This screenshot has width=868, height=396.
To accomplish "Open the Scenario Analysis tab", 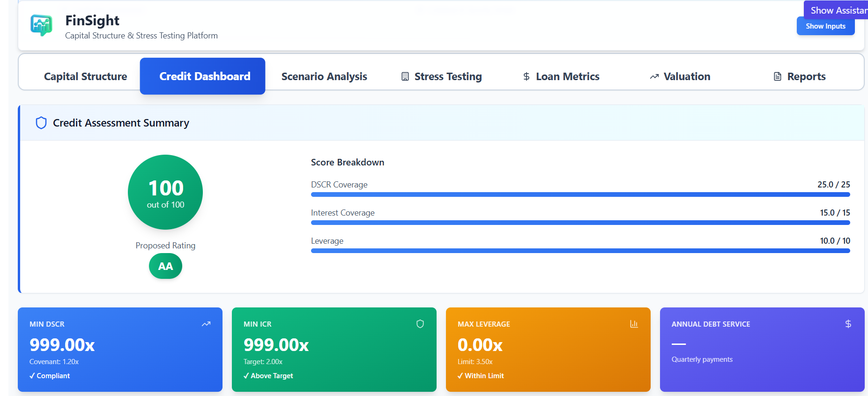I will coord(324,76).
